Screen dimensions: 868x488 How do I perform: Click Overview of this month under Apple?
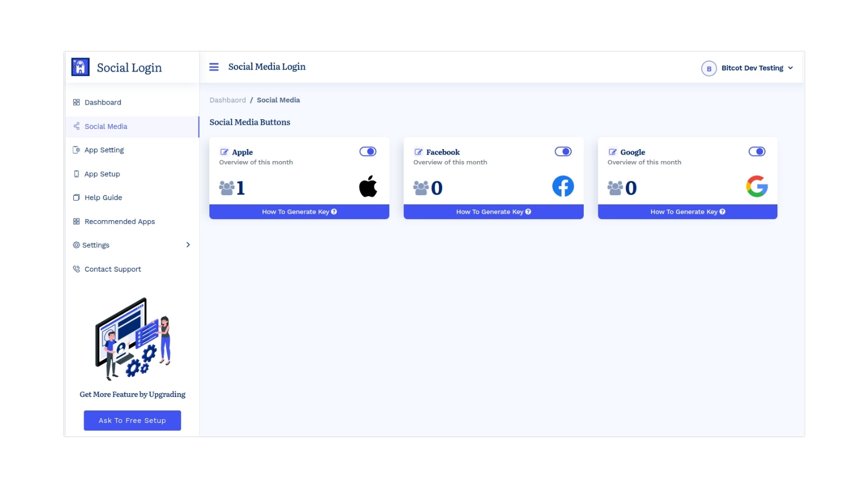pos(256,163)
